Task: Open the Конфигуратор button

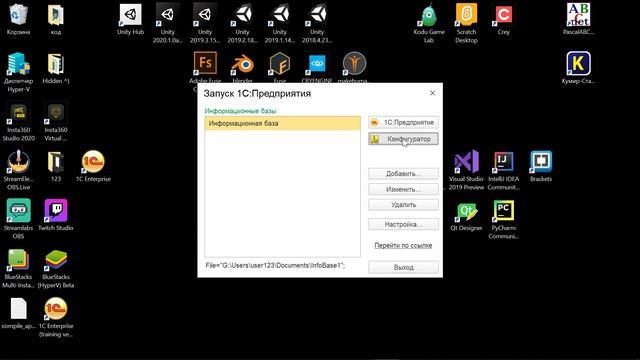Action: pyautogui.click(x=403, y=139)
